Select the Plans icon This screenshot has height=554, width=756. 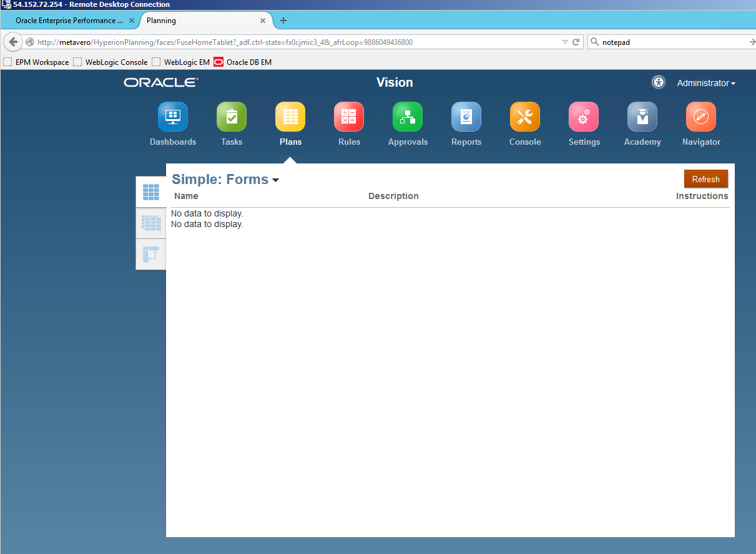point(290,117)
